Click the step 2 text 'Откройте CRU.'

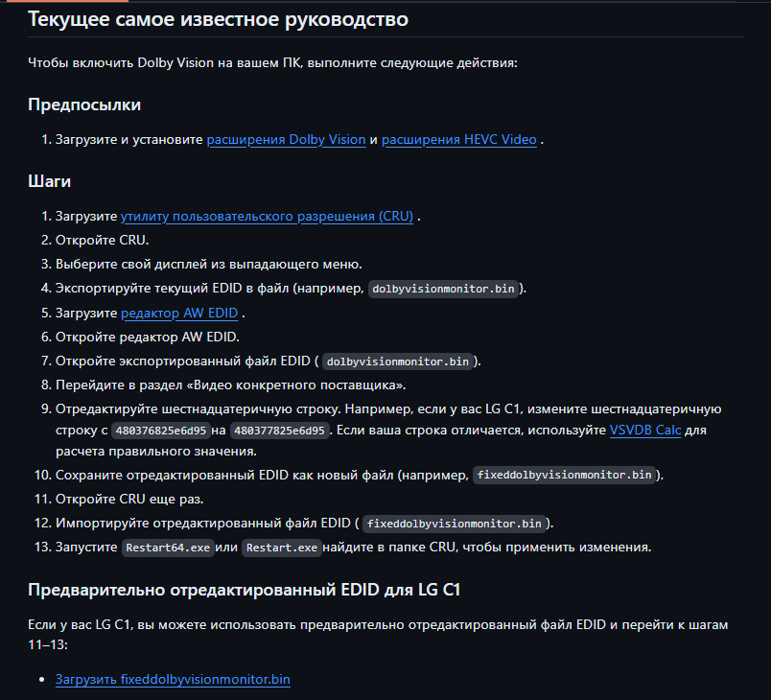click(102, 240)
